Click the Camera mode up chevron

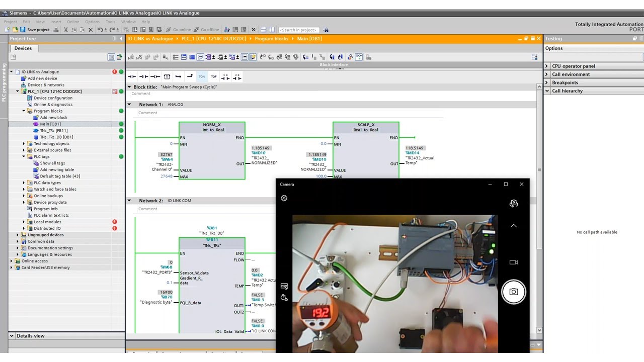514,226
